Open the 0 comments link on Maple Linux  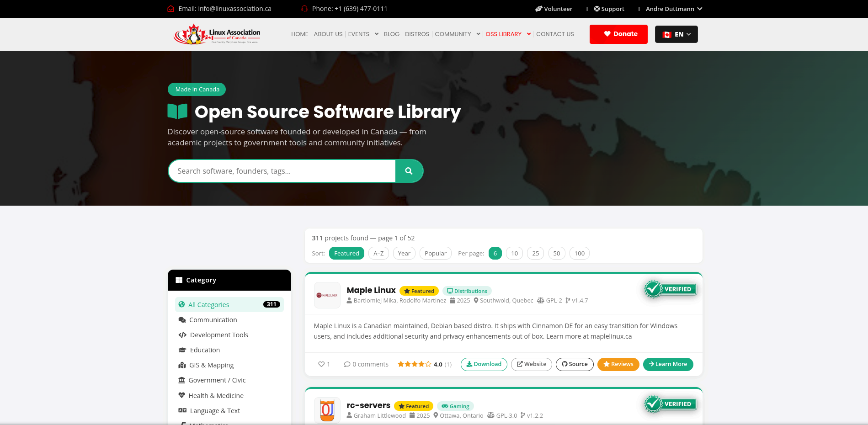point(366,364)
